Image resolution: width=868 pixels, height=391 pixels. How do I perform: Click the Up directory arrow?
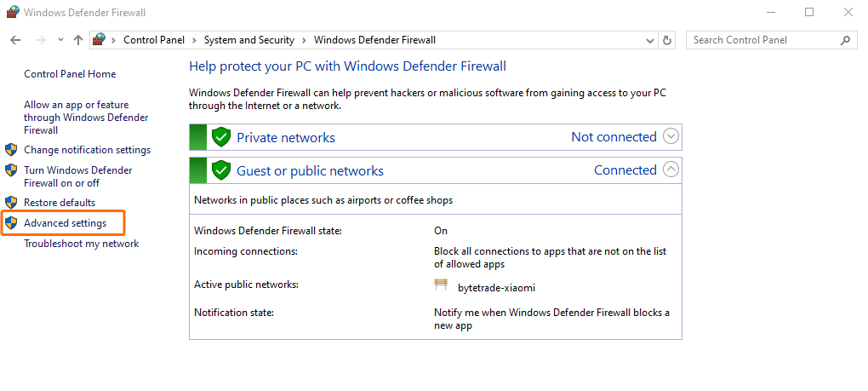pos(78,40)
